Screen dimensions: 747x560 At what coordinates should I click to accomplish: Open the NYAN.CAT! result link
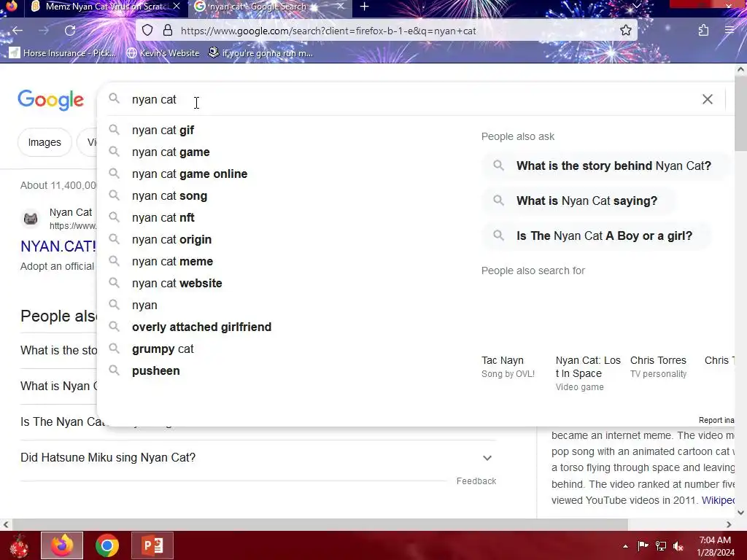[x=58, y=246]
